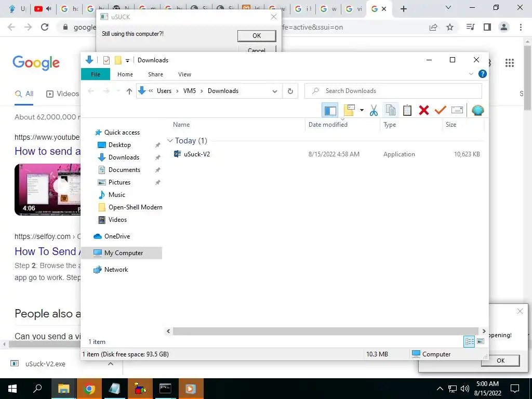Viewport: 532px width, 399px height.
Task: Show options for uSuck-V2.exe download
Action: tap(111, 364)
